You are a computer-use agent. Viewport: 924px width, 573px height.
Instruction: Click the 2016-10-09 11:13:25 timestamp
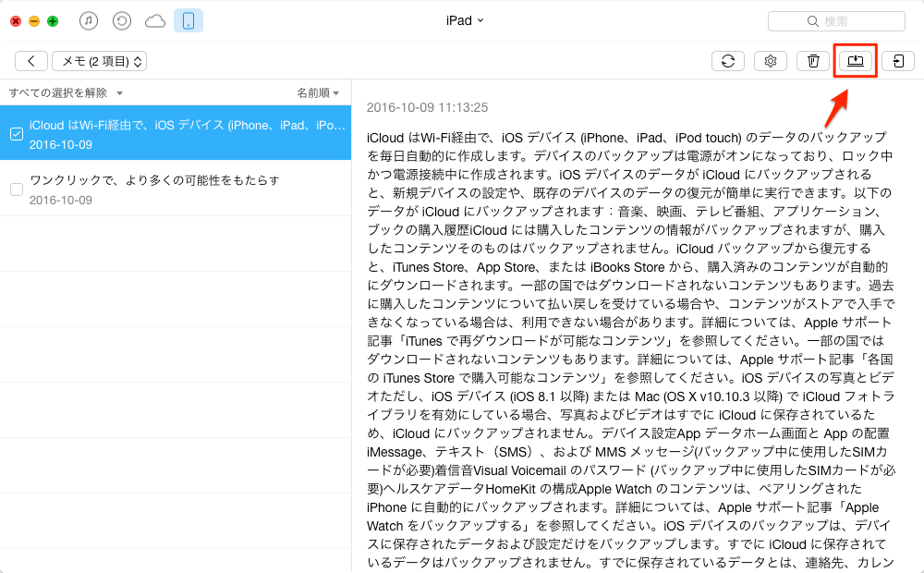(427, 107)
